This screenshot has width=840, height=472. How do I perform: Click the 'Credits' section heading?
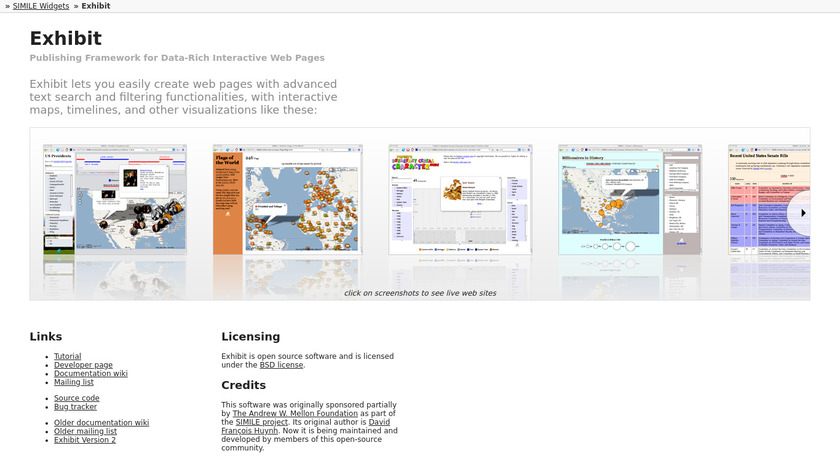[243, 385]
